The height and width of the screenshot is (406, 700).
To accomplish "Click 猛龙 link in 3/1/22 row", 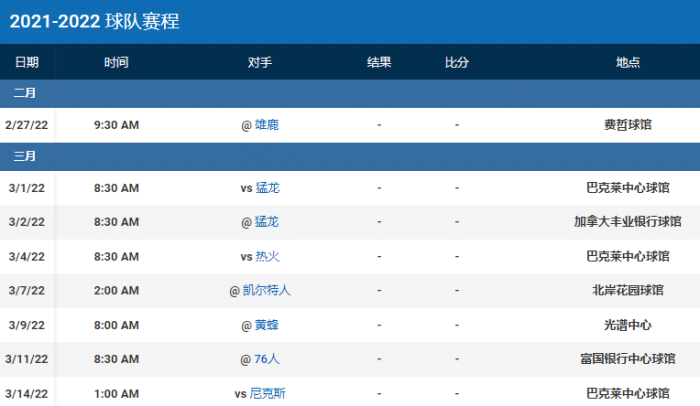I will pyautogui.click(x=267, y=188).
